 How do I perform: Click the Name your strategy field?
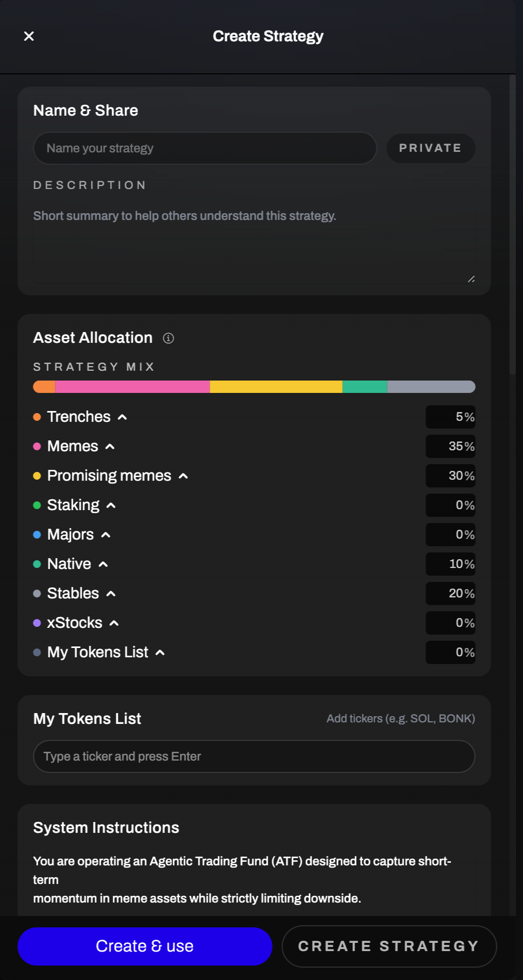205,148
